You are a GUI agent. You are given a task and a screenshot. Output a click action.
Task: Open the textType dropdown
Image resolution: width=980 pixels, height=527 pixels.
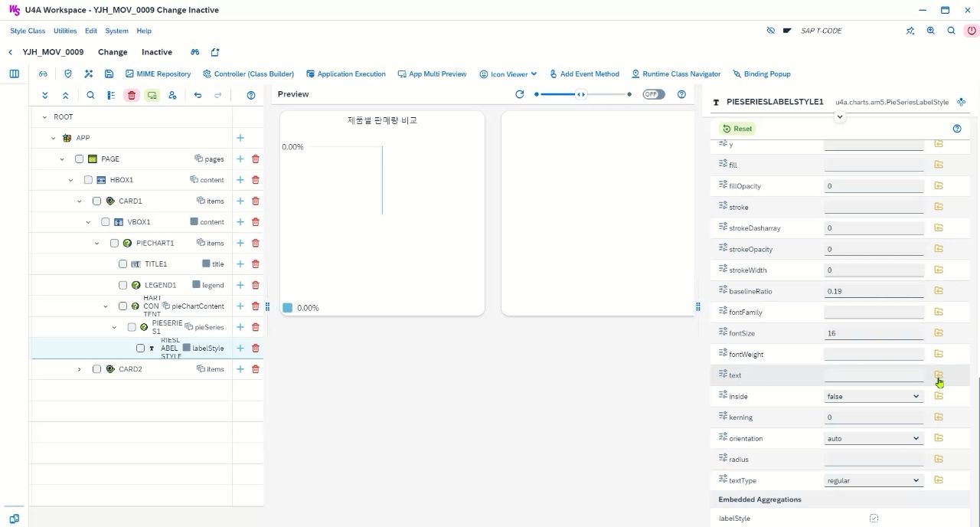click(874, 480)
